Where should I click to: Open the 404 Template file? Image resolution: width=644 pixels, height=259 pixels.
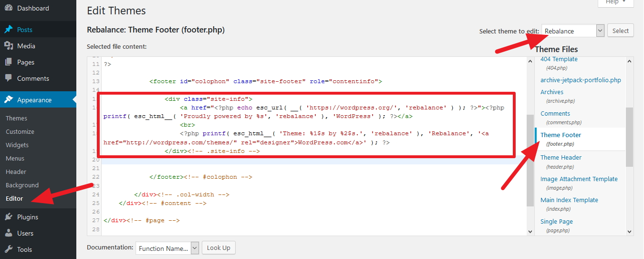[559, 59]
